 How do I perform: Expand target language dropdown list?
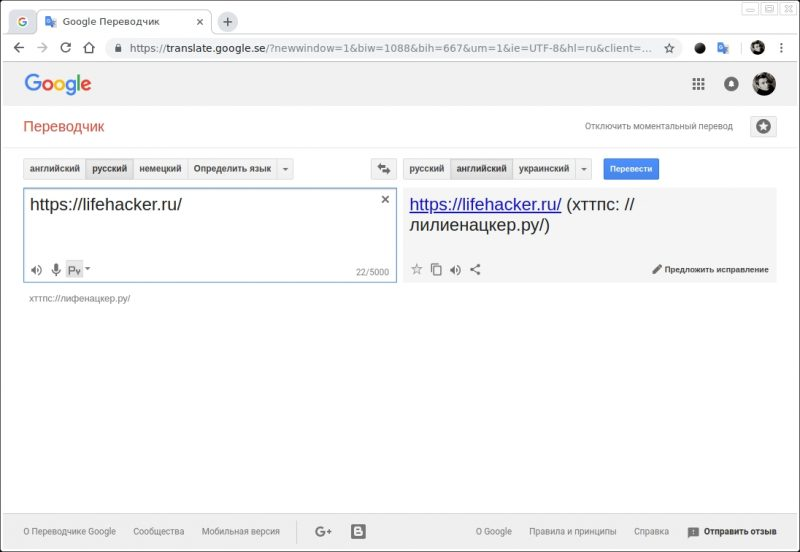(584, 169)
